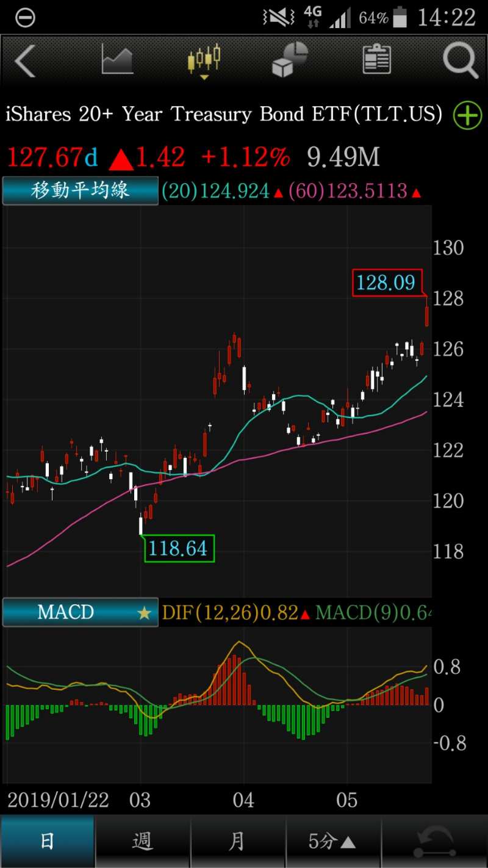This screenshot has height=868, width=488.
Task: Open the pie chart holdings icon
Action: (290, 60)
